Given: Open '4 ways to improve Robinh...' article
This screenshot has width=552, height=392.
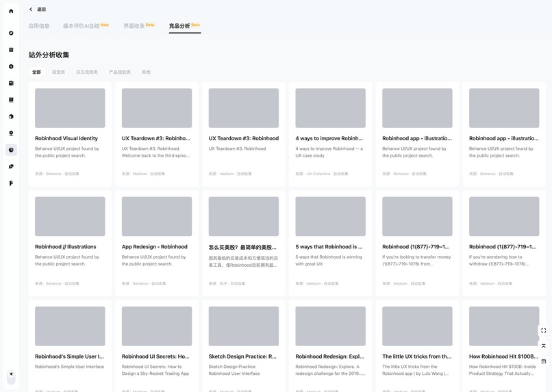Looking at the screenshot, I should click(330, 134).
